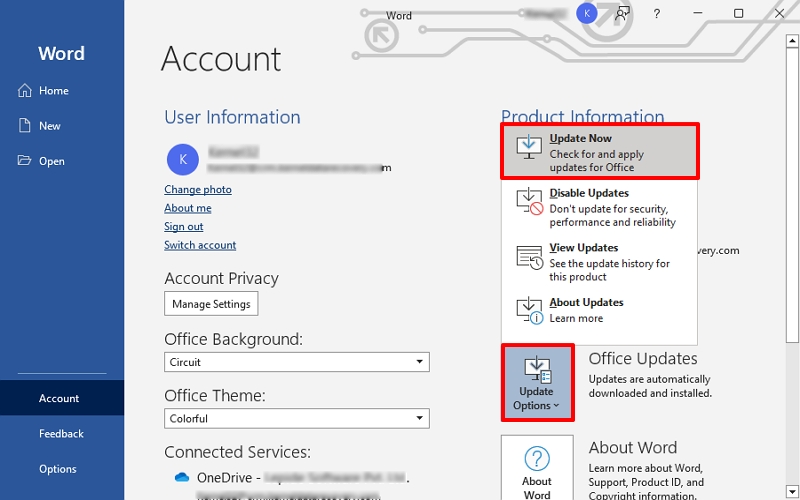Click the user avatar under User Information
800x500 pixels.
pos(181,158)
